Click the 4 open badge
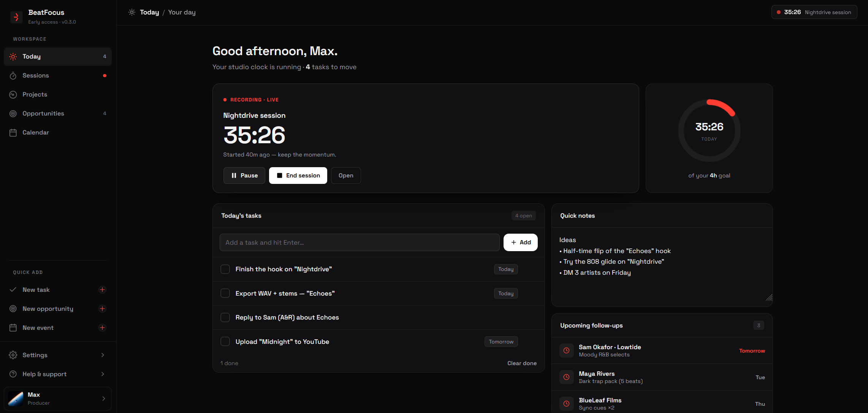868x413 pixels. (524, 216)
